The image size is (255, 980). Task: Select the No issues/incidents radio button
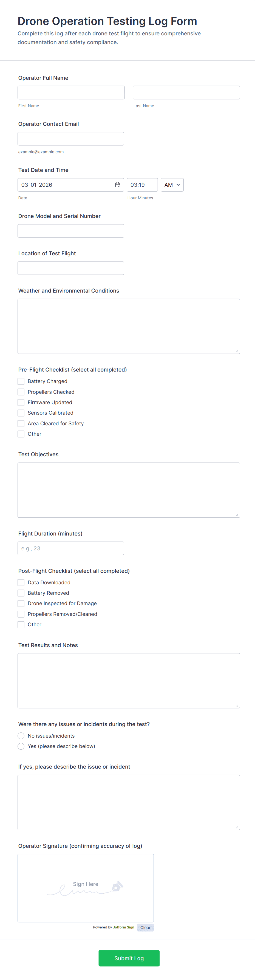click(x=21, y=736)
